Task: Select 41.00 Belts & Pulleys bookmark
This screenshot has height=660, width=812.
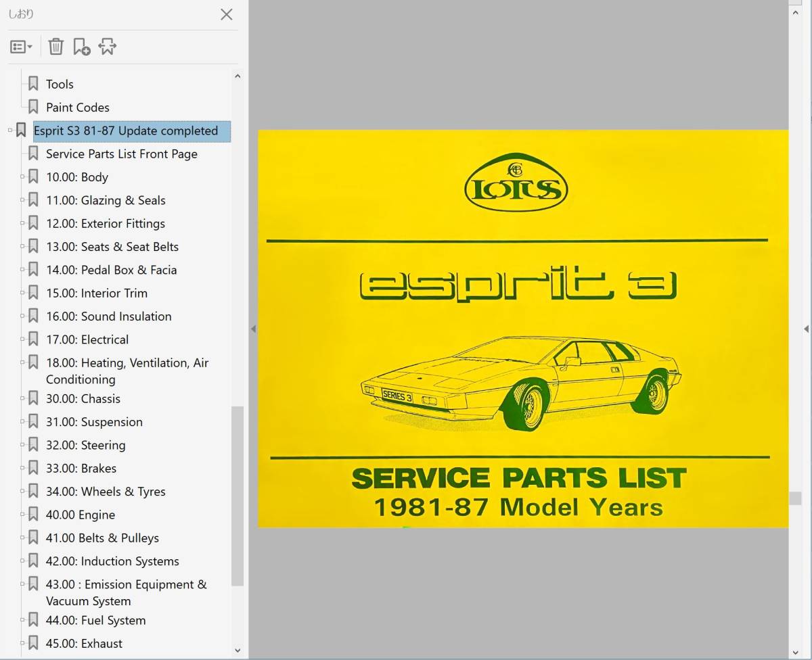Action: pos(102,538)
